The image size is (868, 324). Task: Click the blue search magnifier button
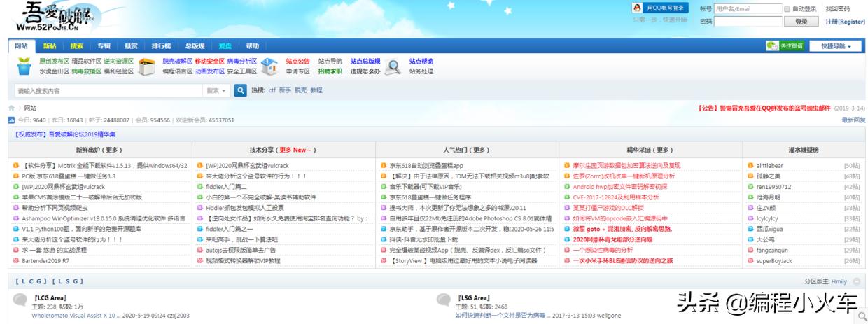(x=240, y=90)
